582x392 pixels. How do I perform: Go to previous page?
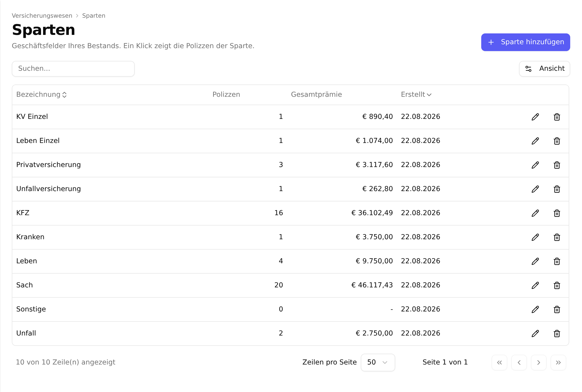[519, 363]
